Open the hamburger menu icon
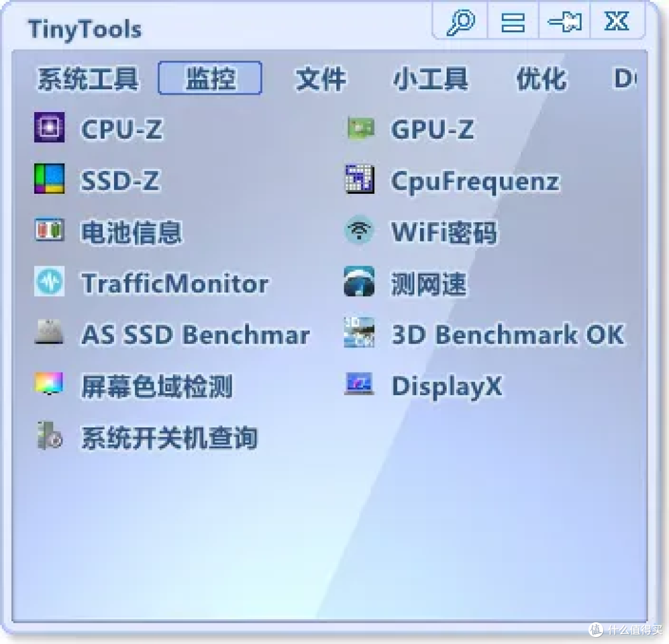 click(513, 22)
